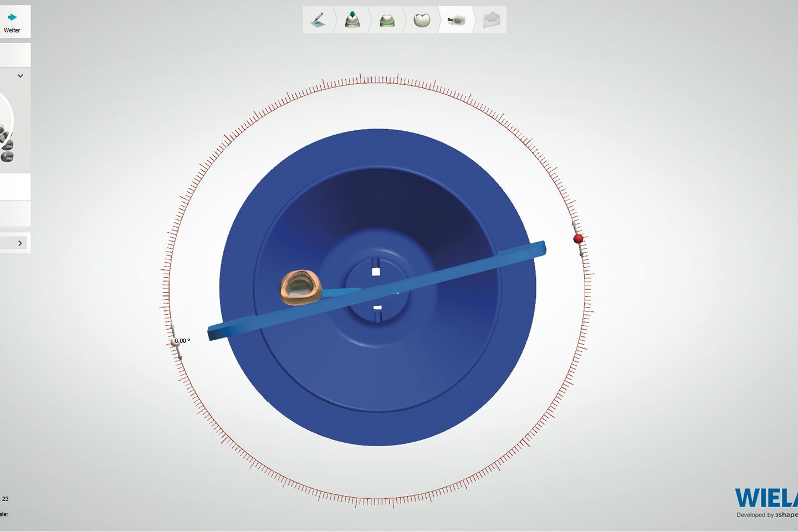Select the margin line step with green ring
Viewport: 798px width, 532px height.
click(x=387, y=21)
